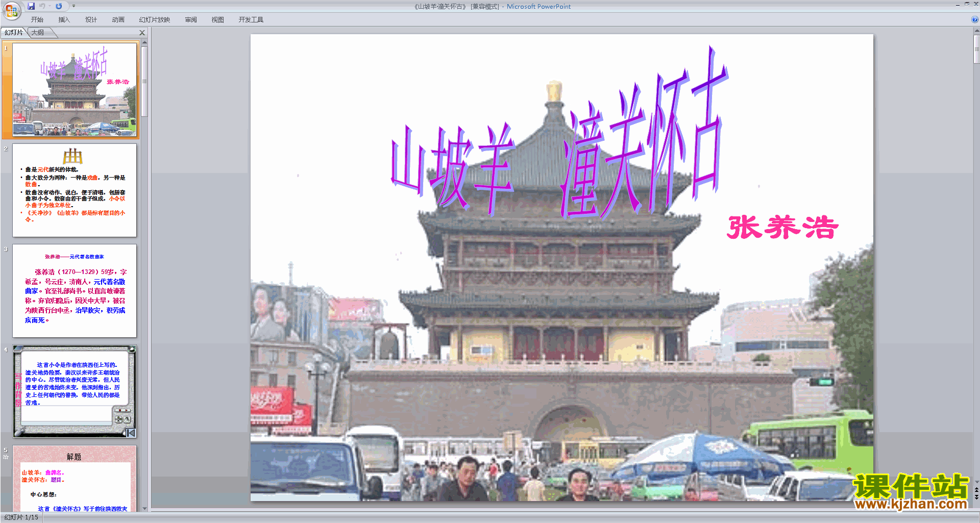Screen dimensions: 980x523
Task: Switch to the 幻灯片 pane tab
Action: (14, 33)
